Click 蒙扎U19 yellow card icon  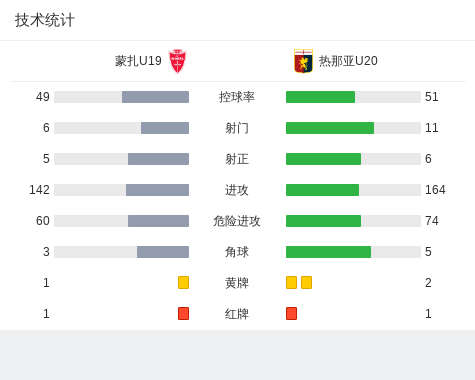(x=183, y=282)
